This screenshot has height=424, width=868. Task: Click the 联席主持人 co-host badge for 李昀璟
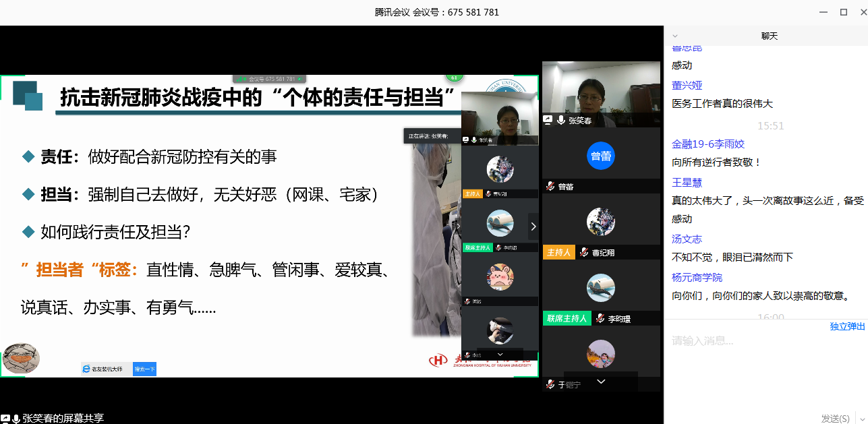coord(567,318)
